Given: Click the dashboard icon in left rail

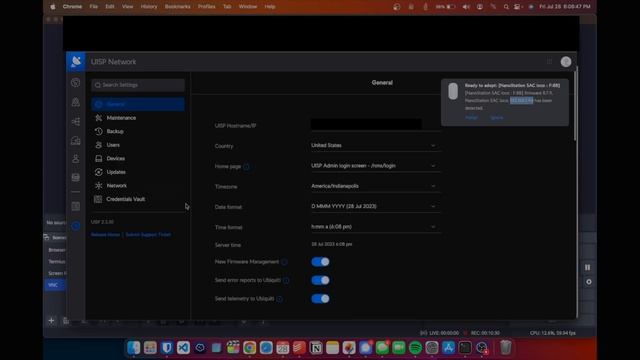Looking at the screenshot, I should click(76, 83).
